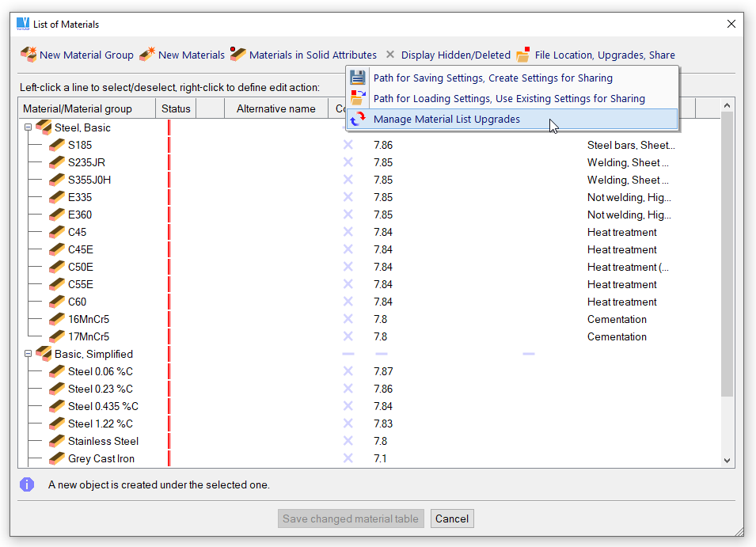Collapse the Steel, Basic group
The height and width of the screenshot is (547, 756).
click(x=28, y=127)
